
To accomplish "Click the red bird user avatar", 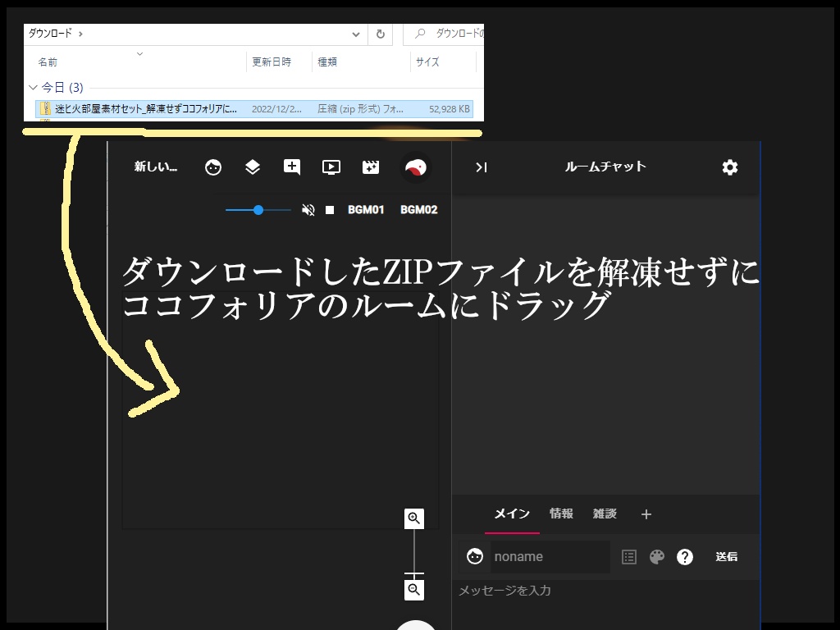I will point(416,167).
